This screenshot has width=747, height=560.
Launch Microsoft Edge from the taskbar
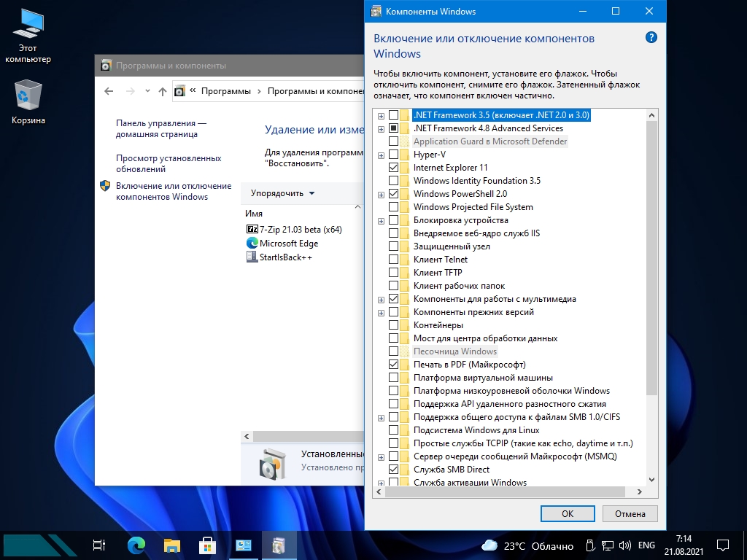[136, 545]
